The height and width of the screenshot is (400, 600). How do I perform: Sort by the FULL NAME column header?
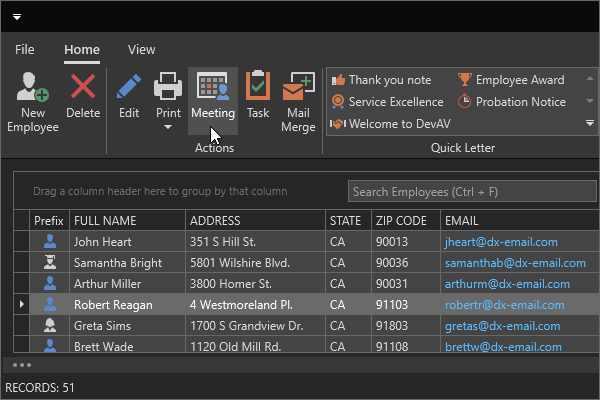(127, 220)
